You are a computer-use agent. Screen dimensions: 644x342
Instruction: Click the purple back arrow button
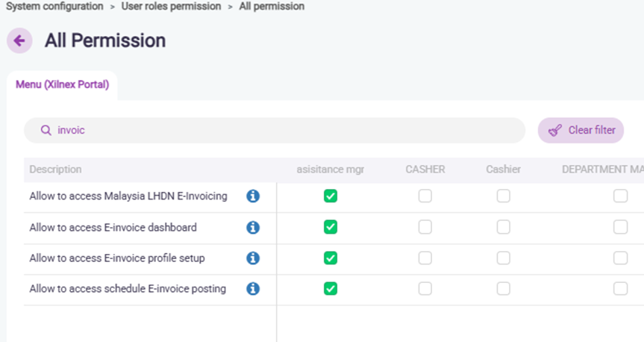pos(19,41)
